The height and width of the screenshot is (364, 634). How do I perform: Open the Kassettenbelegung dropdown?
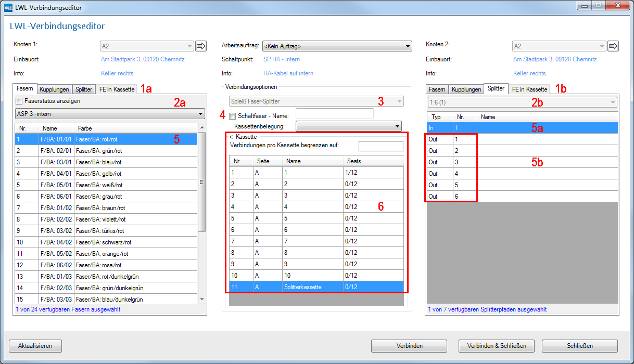point(349,126)
